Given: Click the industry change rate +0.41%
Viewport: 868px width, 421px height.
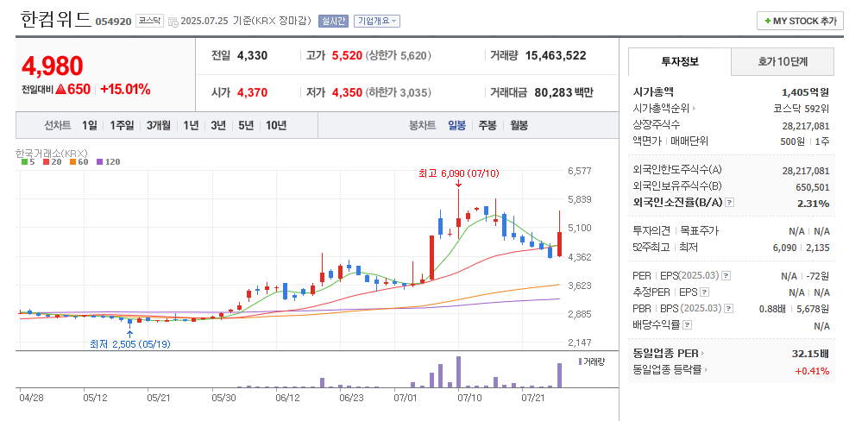Looking at the screenshot, I should click(x=813, y=371).
